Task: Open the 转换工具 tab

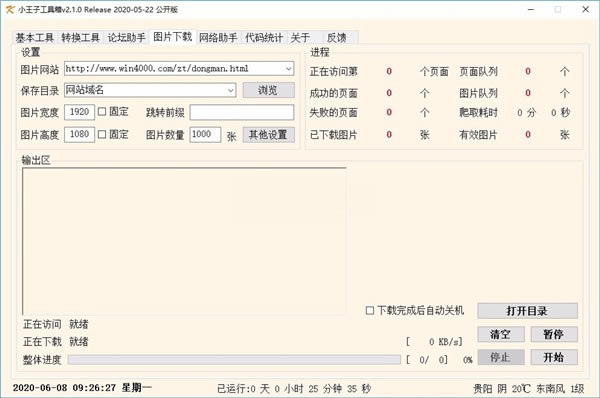Action: (80, 38)
